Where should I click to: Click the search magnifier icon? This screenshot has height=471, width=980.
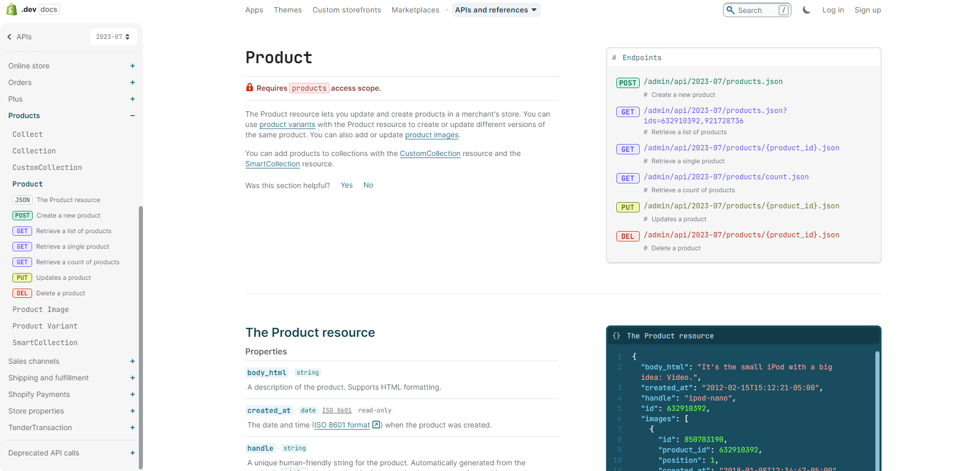point(731,10)
